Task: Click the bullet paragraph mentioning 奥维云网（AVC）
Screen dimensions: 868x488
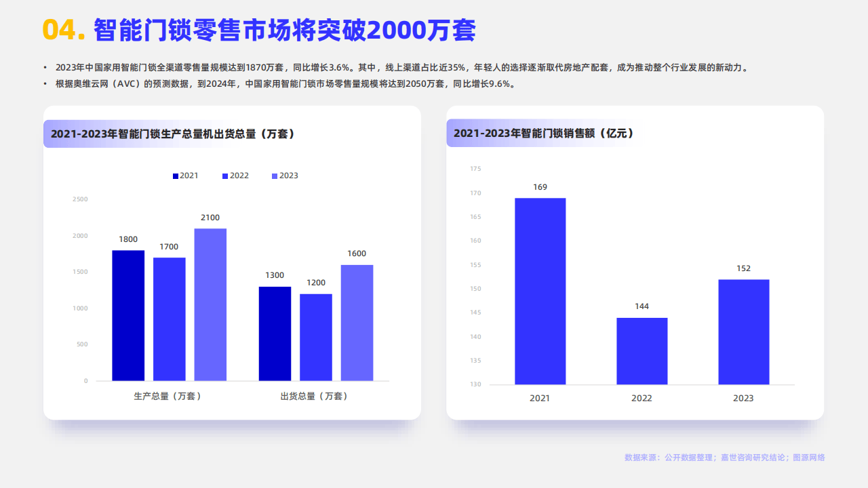Action: pos(285,84)
